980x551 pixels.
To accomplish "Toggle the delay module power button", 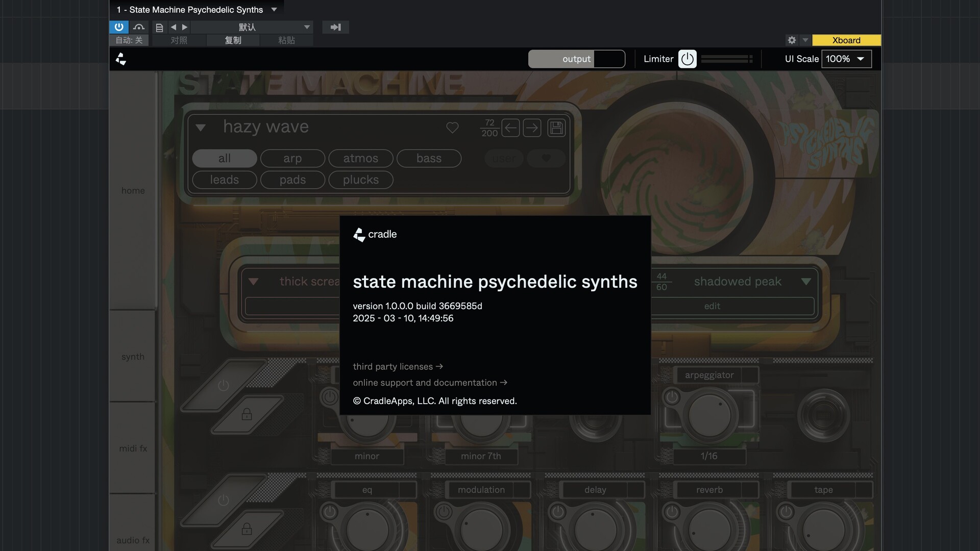I will tap(558, 511).
